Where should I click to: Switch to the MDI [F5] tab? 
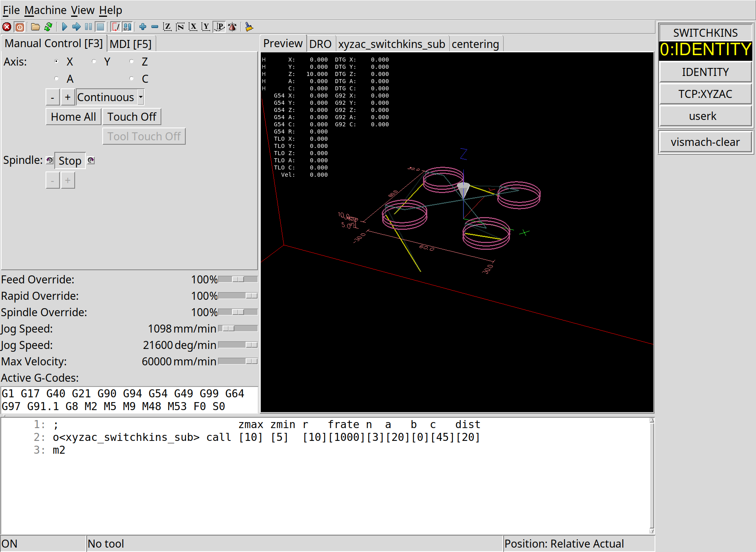131,44
